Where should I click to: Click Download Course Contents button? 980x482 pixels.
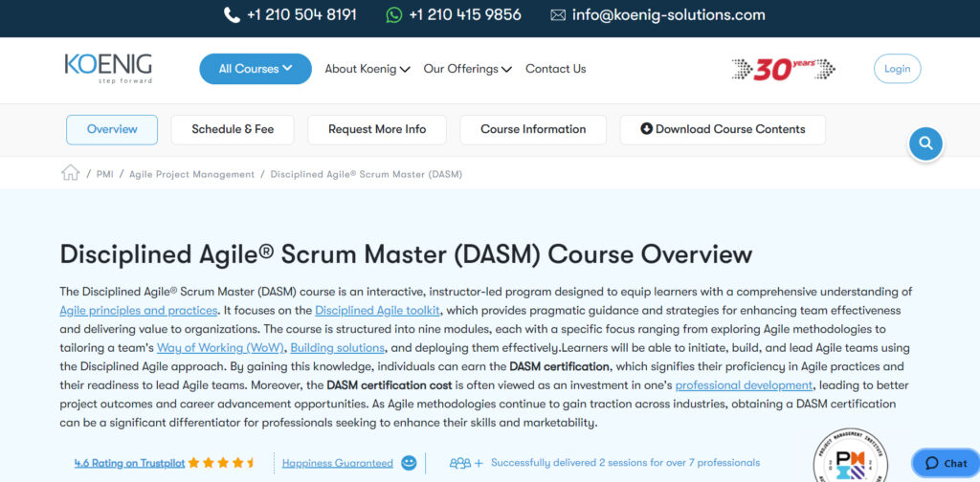[x=723, y=129]
